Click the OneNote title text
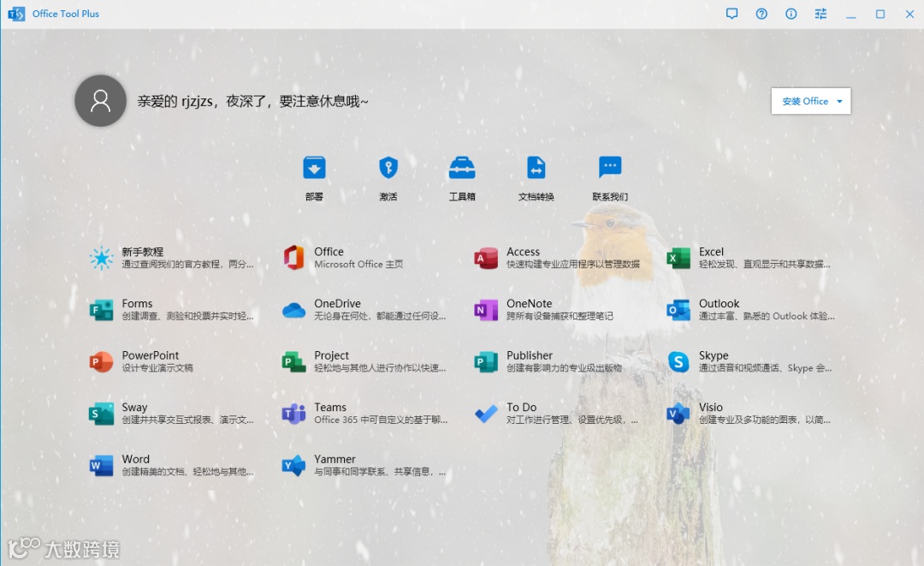Viewport: 924px width, 566px height. point(530,304)
